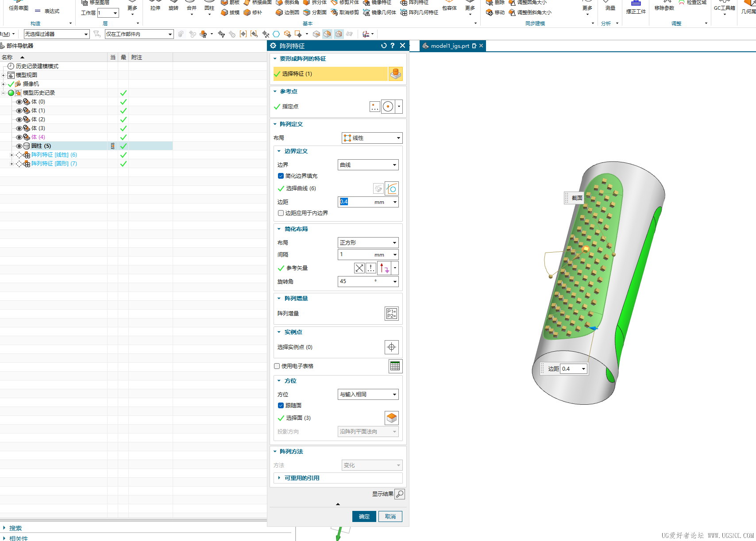Open the layout dropdown showing linear
The height and width of the screenshot is (541, 756).
click(372, 138)
